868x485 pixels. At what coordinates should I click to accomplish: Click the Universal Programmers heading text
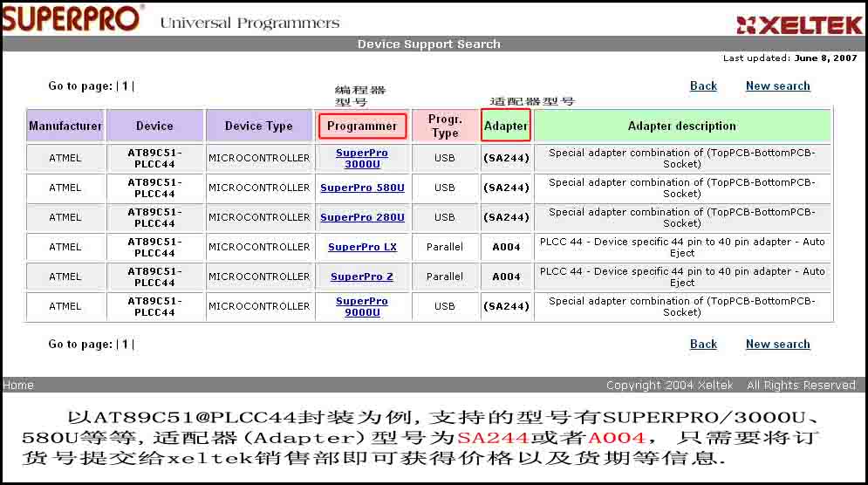click(249, 23)
